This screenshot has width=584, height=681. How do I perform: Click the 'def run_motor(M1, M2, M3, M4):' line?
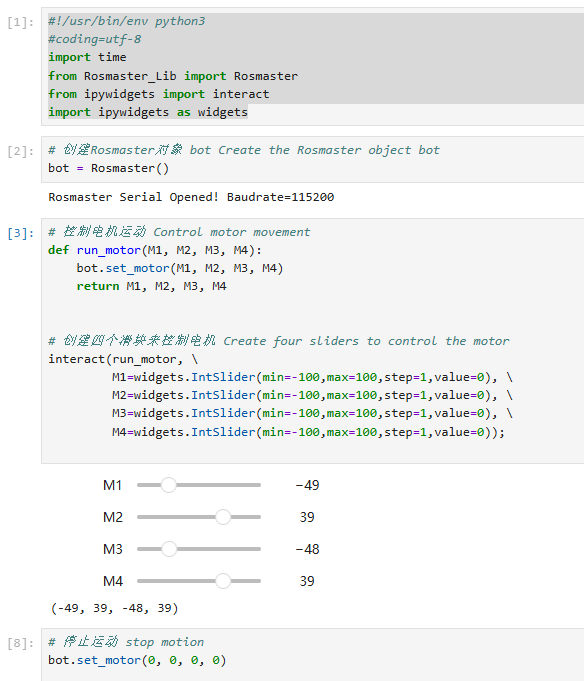[155, 251]
